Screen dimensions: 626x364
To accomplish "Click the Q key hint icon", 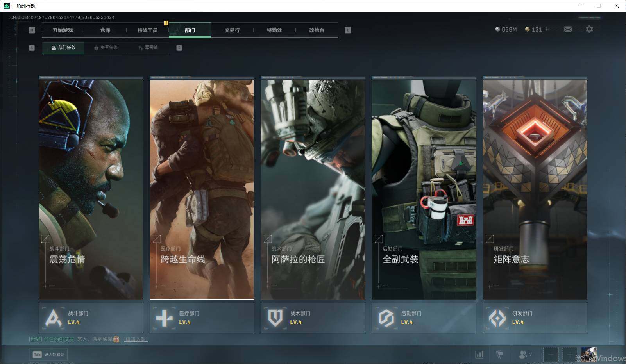I will [32, 30].
